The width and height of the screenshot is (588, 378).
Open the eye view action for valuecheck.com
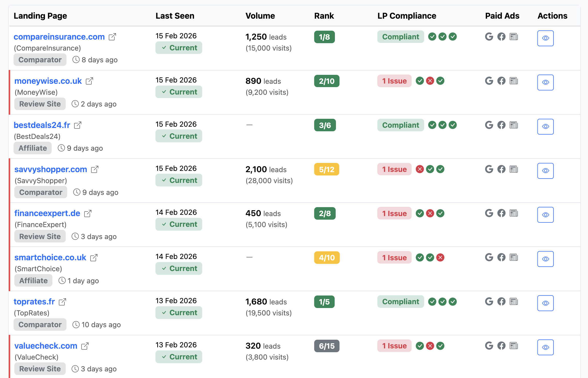[x=545, y=347]
